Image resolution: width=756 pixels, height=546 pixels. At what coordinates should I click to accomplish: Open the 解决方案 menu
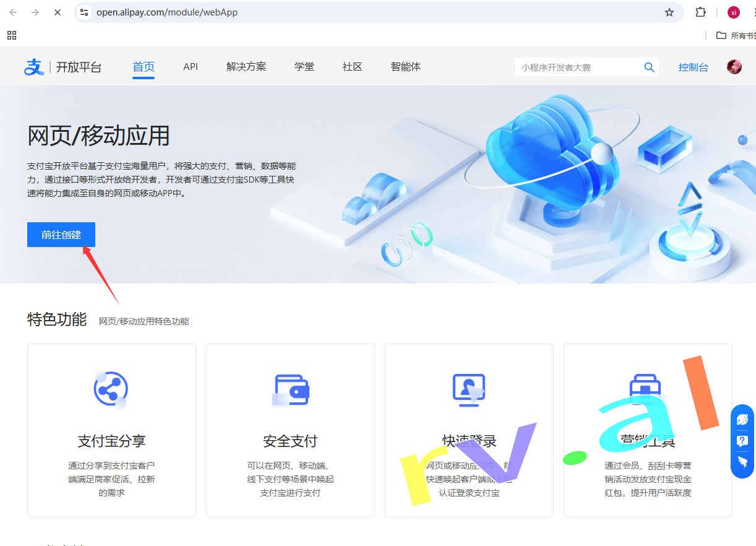tap(246, 67)
